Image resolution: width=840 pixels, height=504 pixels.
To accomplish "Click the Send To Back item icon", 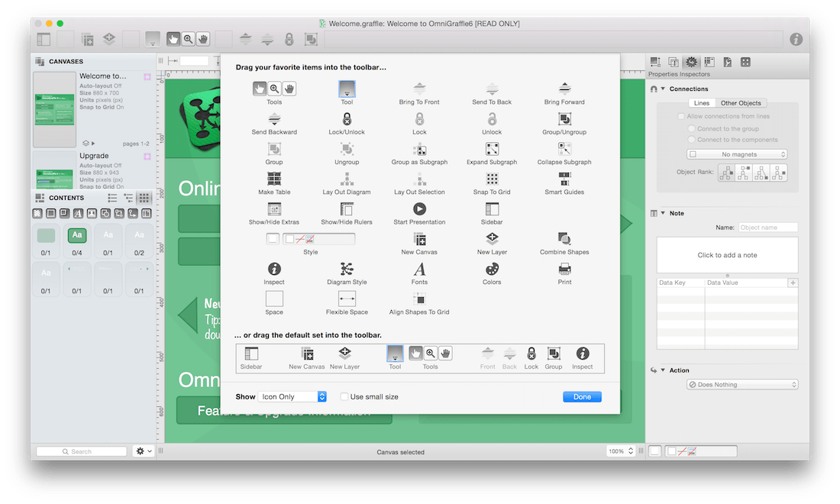I will pos(492,89).
